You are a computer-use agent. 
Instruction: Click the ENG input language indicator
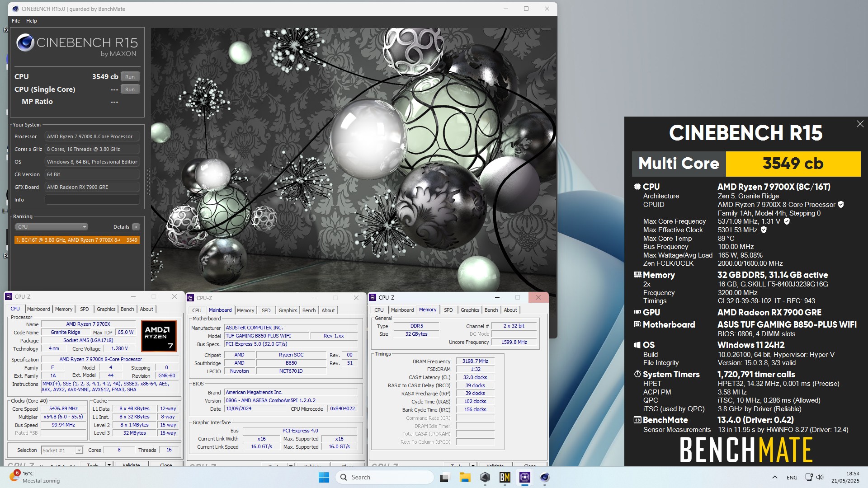(792, 477)
